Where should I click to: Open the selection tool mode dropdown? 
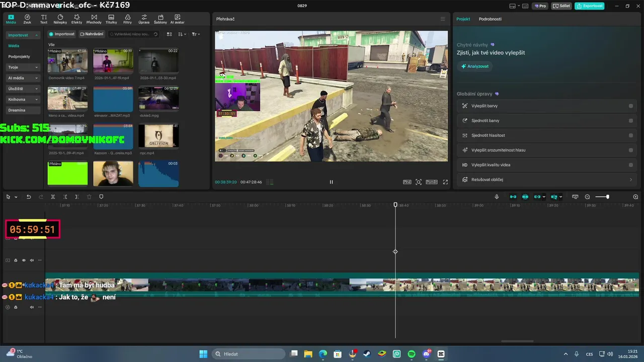16,197
